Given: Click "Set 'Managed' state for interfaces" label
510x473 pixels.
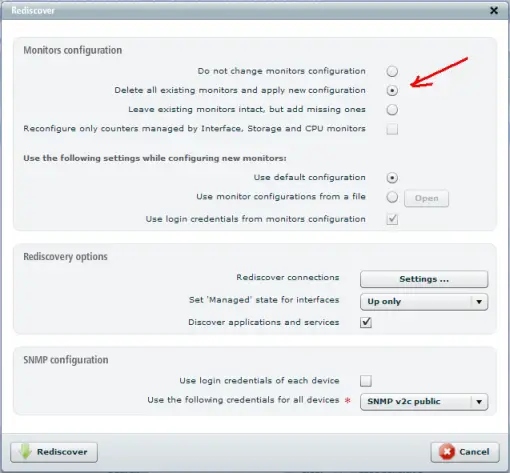Looking at the screenshot, I should tap(264, 300).
